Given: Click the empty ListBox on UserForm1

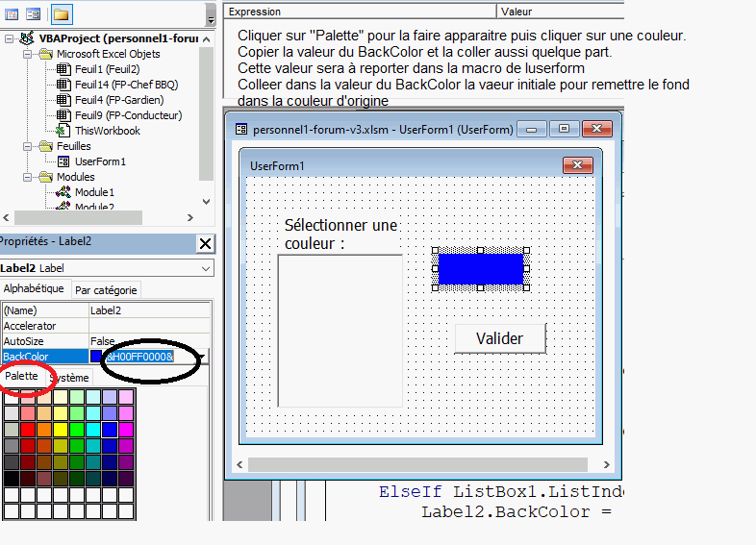Looking at the screenshot, I should click(340, 331).
